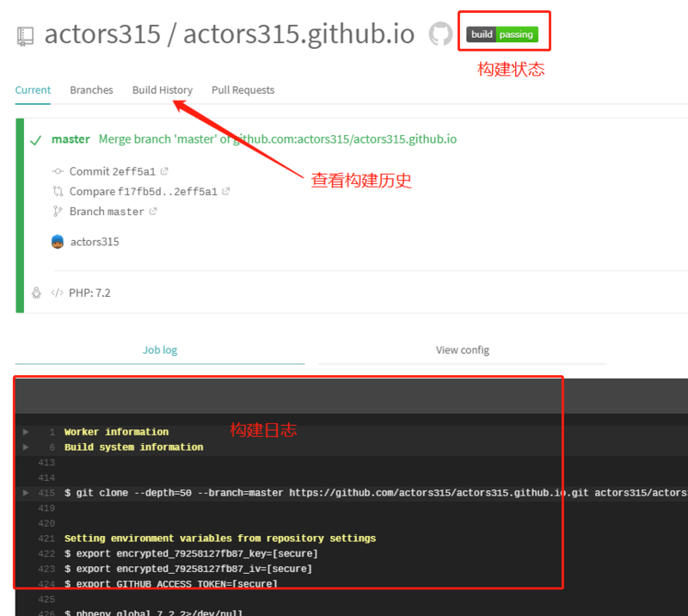Screen dimensions: 688x616
Task: Click the code brackets icon beside PHP: 7.2
Action: tap(57, 293)
